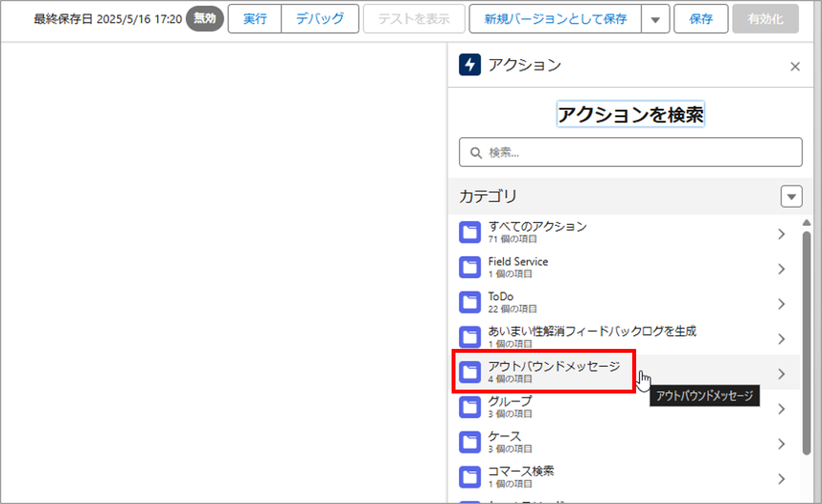Click the 無効 status badge
The image size is (822, 504).
[x=204, y=19]
